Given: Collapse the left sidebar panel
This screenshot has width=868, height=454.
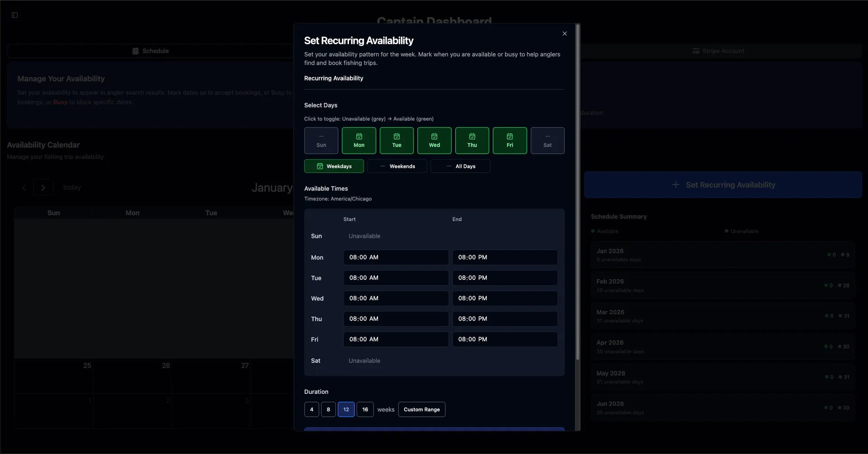Looking at the screenshot, I should click(x=15, y=15).
